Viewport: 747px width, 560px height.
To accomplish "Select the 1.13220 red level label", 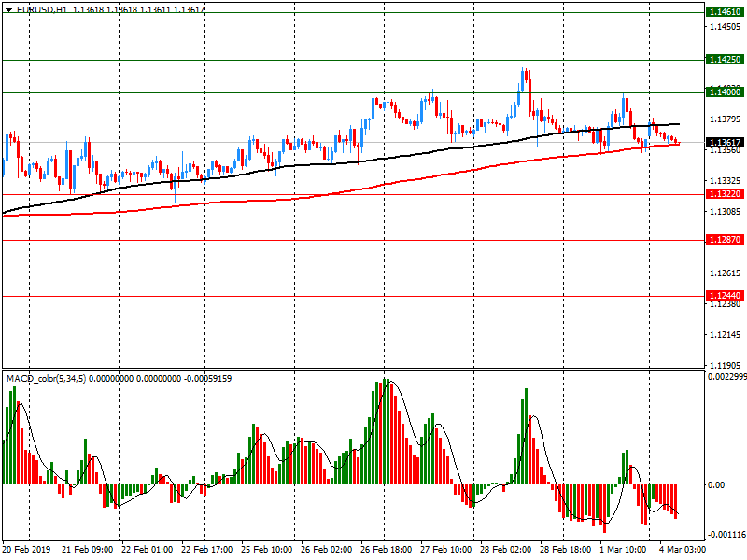I will (x=725, y=194).
